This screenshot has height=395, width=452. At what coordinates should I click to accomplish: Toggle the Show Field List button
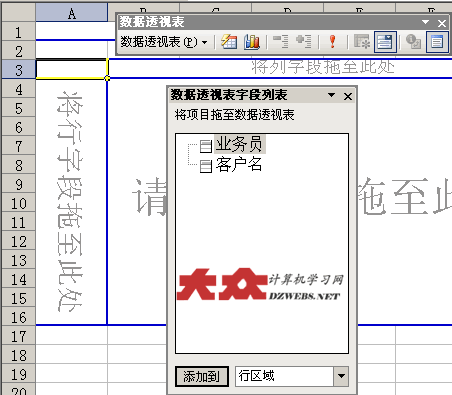point(437,42)
